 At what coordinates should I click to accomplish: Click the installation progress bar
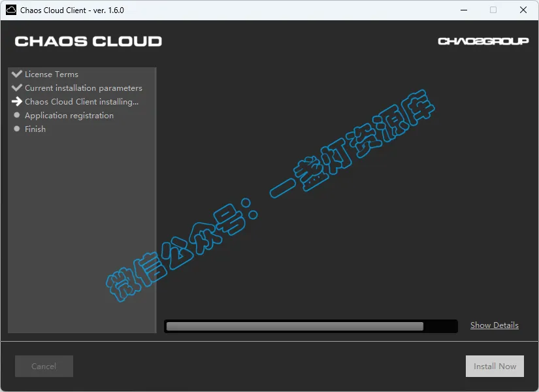click(x=311, y=326)
